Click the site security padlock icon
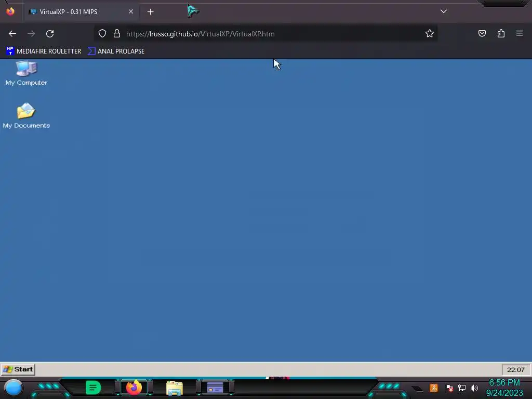532x399 pixels. [x=117, y=33]
